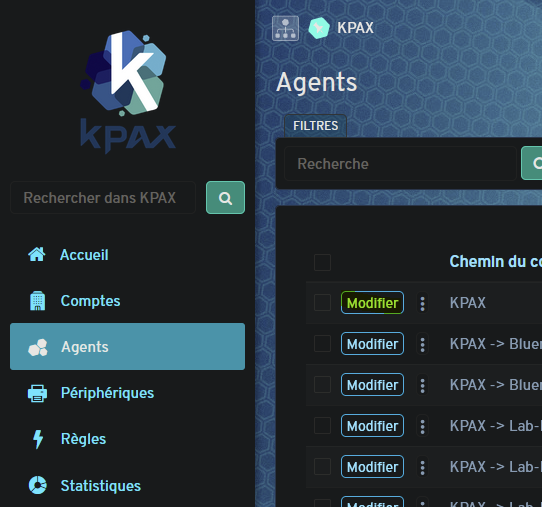Screen dimensions: 542x507
Task: Click the KPAX teal hexagon breadcrumb icon
Action: coord(319,28)
